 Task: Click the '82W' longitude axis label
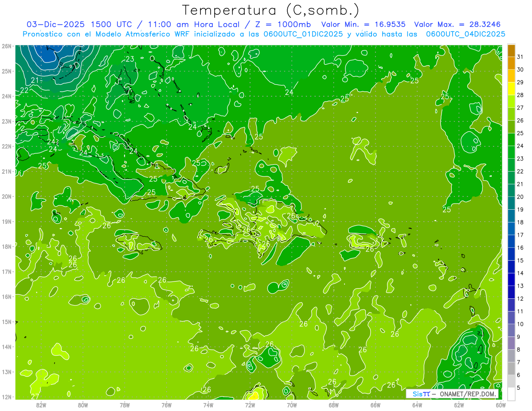[x=41, y=405]
